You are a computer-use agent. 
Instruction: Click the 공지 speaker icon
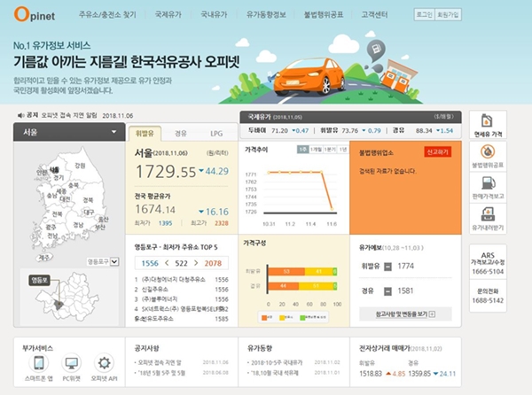pos(21,115)
